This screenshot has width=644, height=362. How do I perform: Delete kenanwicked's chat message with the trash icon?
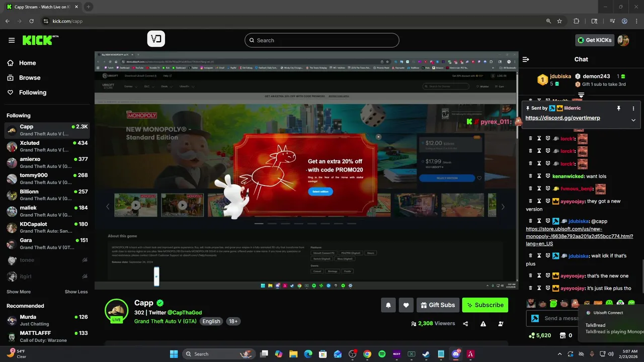[530, 176]
